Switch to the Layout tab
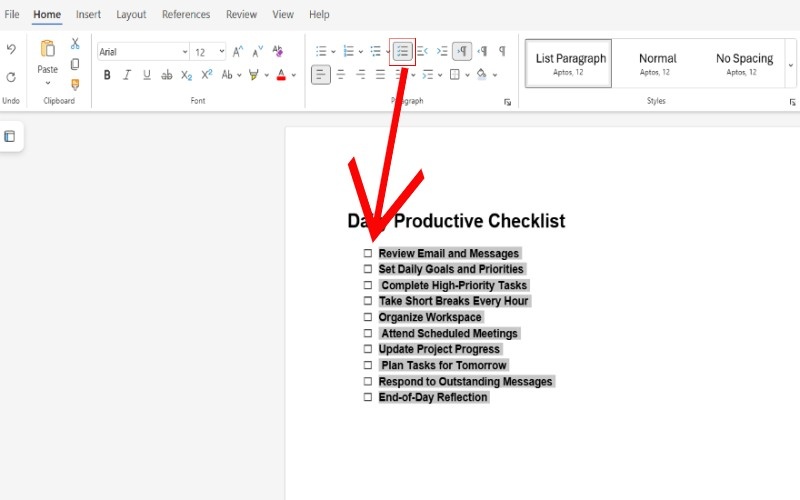 click(x=131, y=14)
